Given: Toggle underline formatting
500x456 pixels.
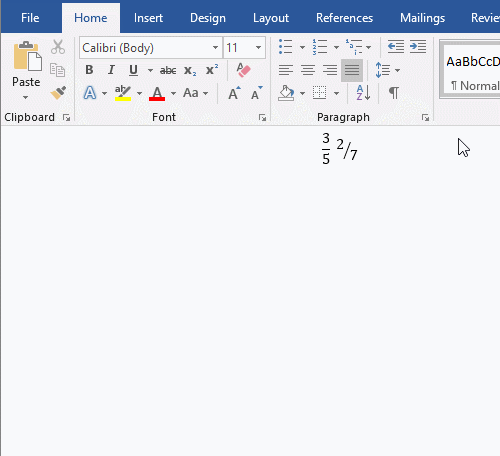Looking at the screenshot, I should [x=133, y=70].
